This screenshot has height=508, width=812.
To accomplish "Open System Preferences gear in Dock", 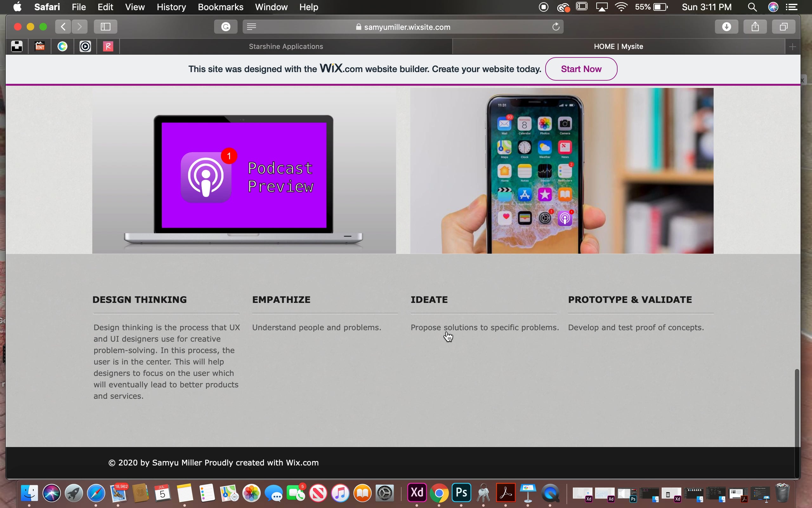I will pyautogui.click(x=384, y=493).
